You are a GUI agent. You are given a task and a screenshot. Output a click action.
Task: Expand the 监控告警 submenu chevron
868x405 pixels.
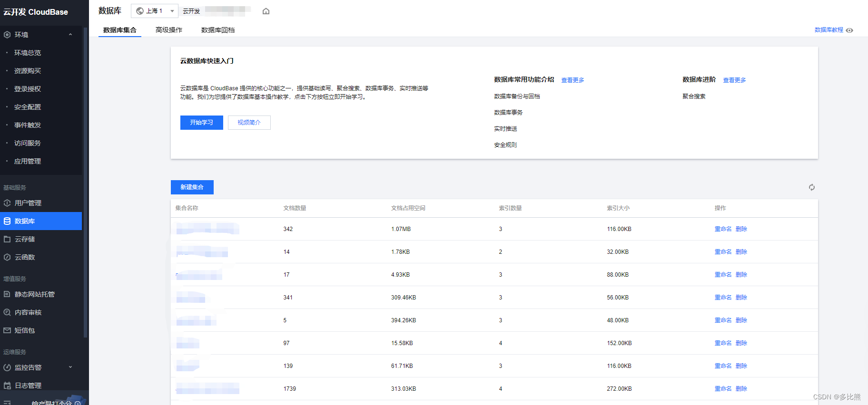70,367
